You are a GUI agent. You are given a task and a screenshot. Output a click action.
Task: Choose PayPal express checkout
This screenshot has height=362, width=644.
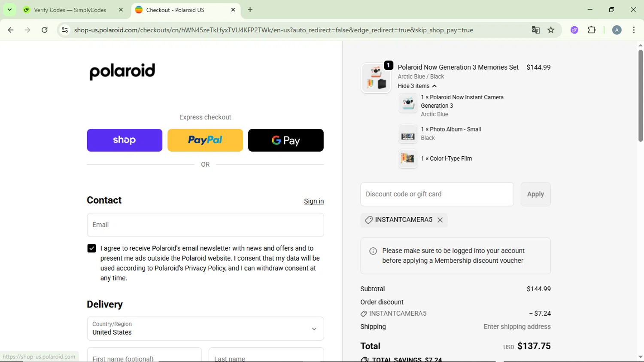pos(205,140)
